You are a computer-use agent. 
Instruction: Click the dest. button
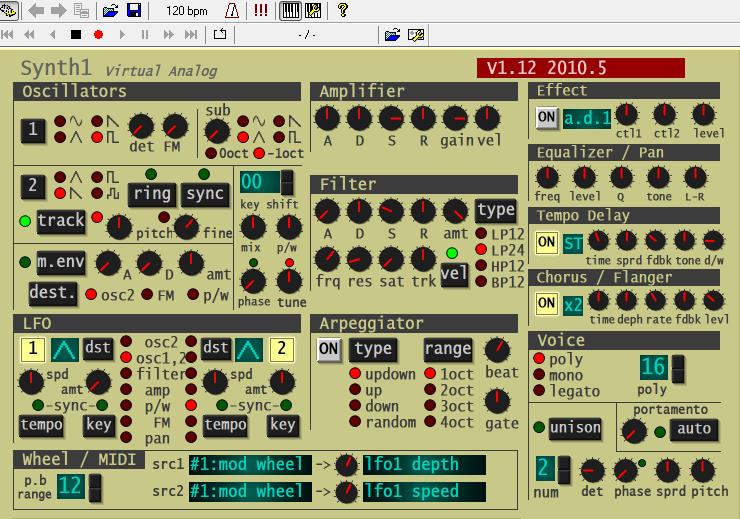tap(53, 293)
